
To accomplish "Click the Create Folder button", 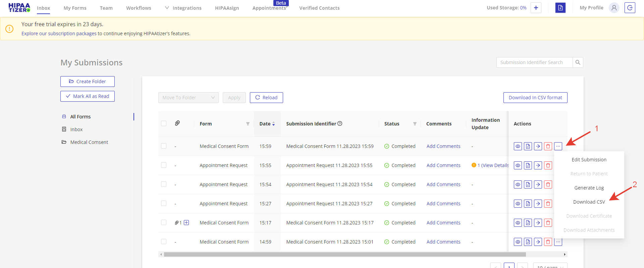I will click(88, 82).
